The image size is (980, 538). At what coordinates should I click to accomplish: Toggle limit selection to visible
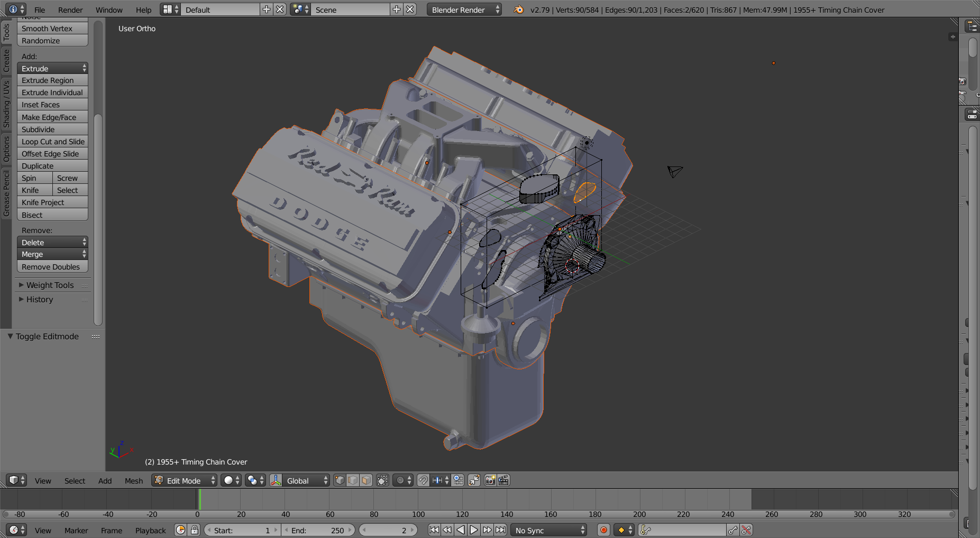(x=382, y=480)
